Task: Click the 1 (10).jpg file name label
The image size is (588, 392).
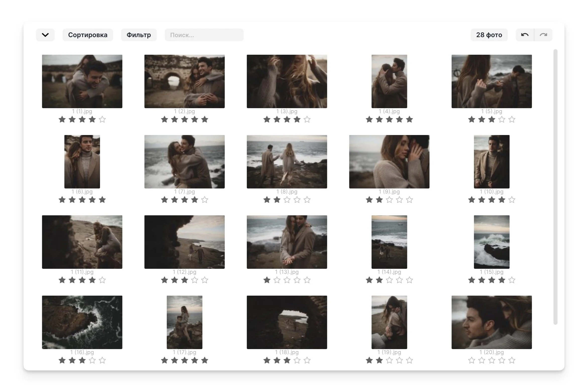Action: coord(491,192)
